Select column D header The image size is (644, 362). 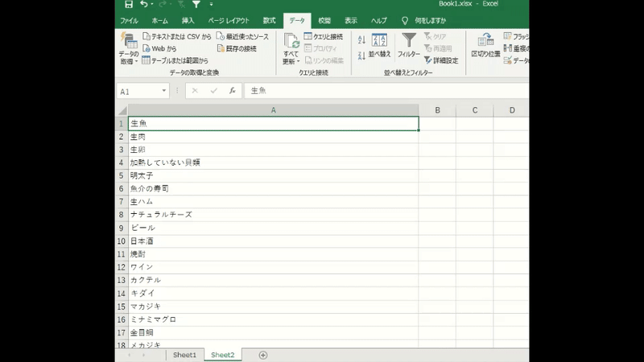pos(511,110)
